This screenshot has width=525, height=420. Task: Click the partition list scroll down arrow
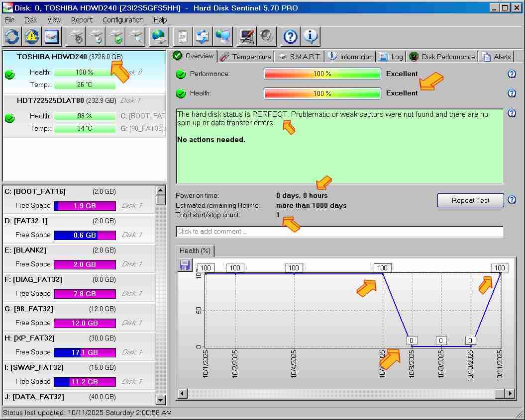[x=160, y=400]
